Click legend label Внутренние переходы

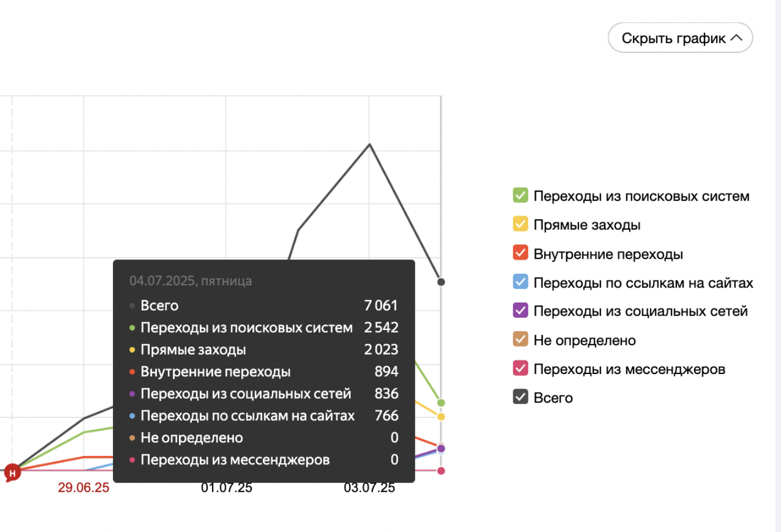point(608,254)
